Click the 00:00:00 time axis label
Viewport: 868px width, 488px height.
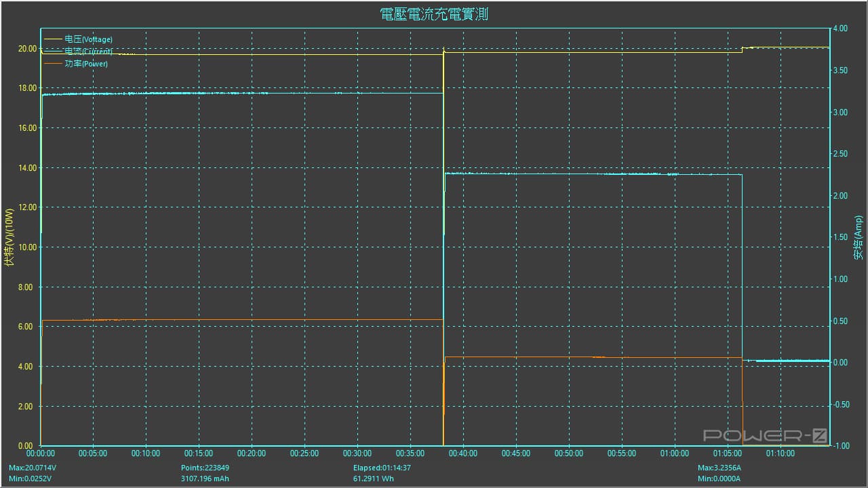click(41, 453)
